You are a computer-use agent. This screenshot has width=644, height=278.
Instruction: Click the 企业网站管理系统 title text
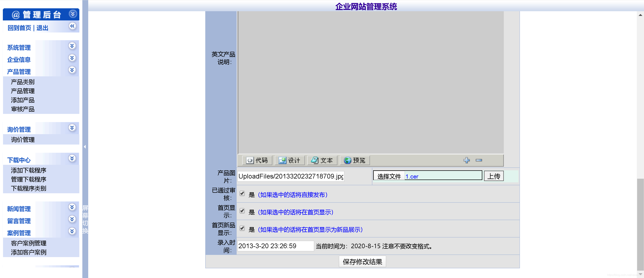(366, 7)
